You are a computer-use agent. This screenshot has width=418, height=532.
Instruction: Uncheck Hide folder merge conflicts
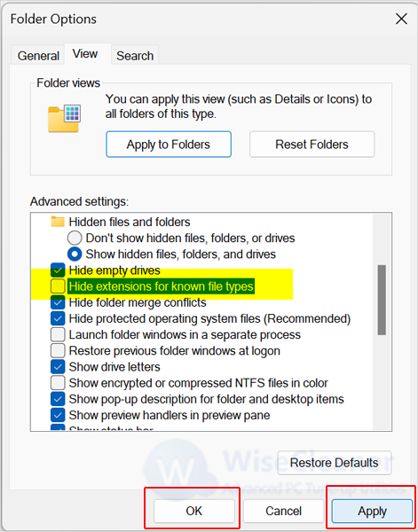[x=58, y=302]
